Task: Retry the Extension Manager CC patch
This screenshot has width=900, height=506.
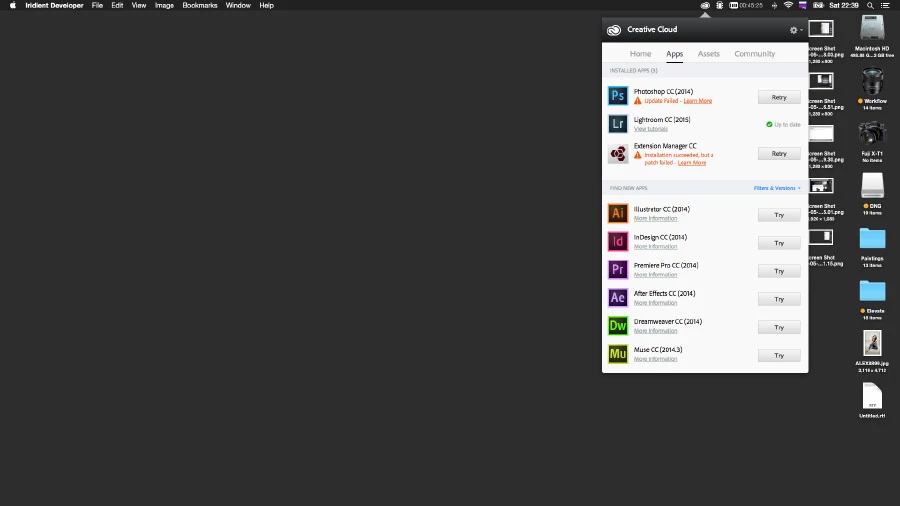Action: 779,153
